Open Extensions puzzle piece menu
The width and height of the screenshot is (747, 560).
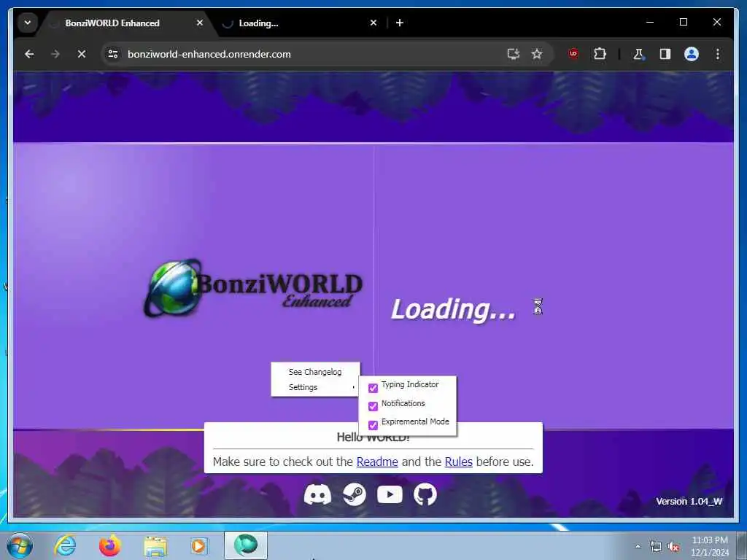click(600, 54)
